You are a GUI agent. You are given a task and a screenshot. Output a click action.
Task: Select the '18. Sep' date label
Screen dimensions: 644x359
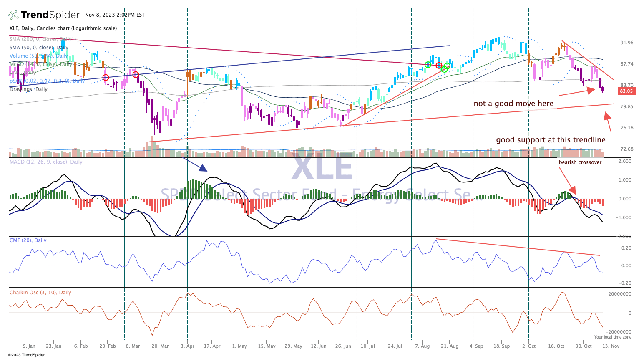[502, 346]
